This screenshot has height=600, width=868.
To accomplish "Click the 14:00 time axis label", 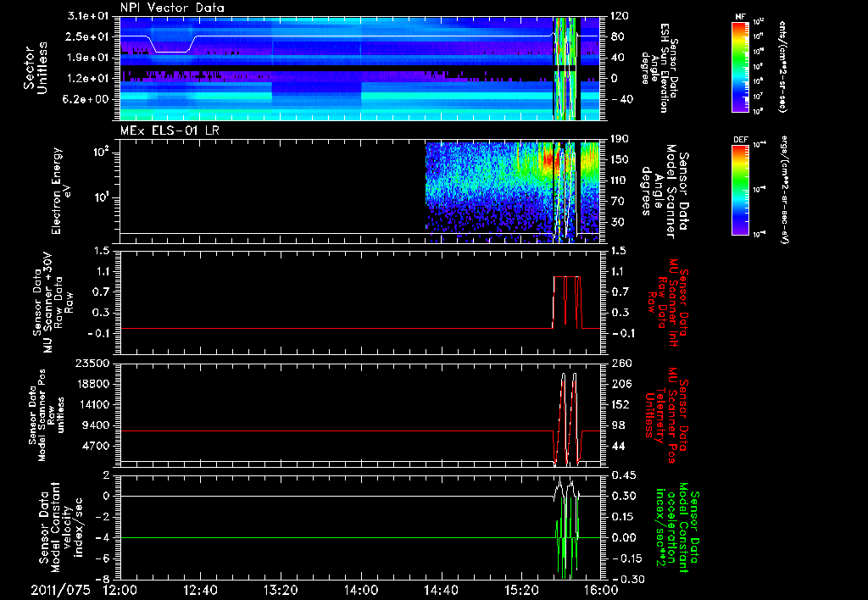I will (x=361, y=590).
